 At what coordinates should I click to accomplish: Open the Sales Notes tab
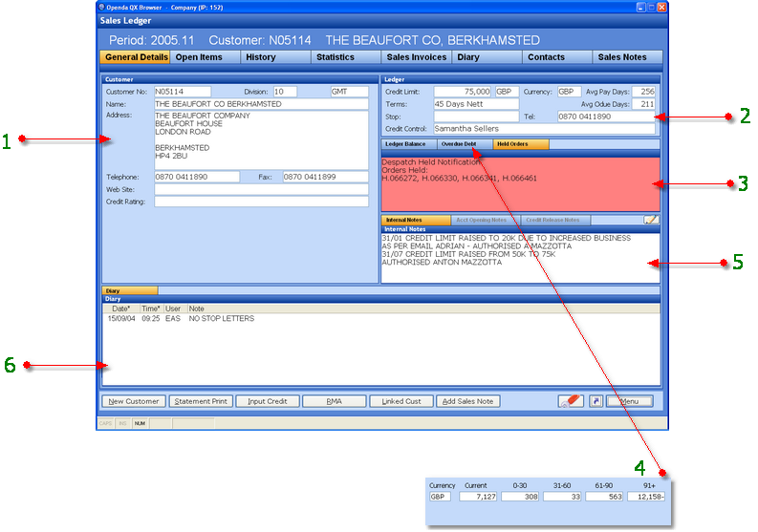(x=627, y=57)
